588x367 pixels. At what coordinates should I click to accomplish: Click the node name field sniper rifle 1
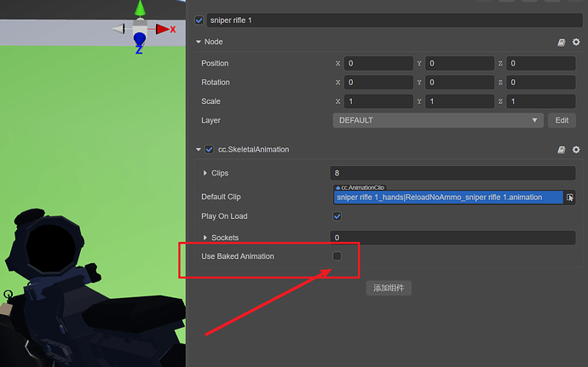(x=395, y=20)
